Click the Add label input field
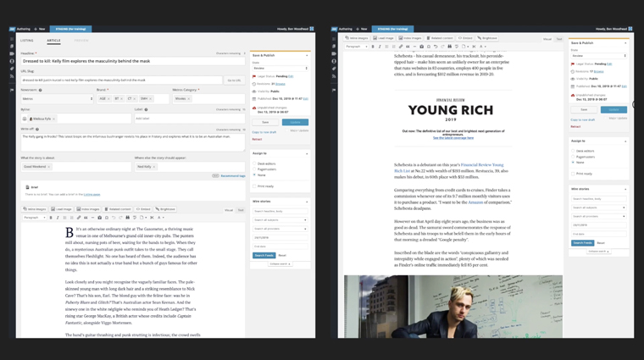The height and width of the screenshot is (360, 644). [190, 119]
